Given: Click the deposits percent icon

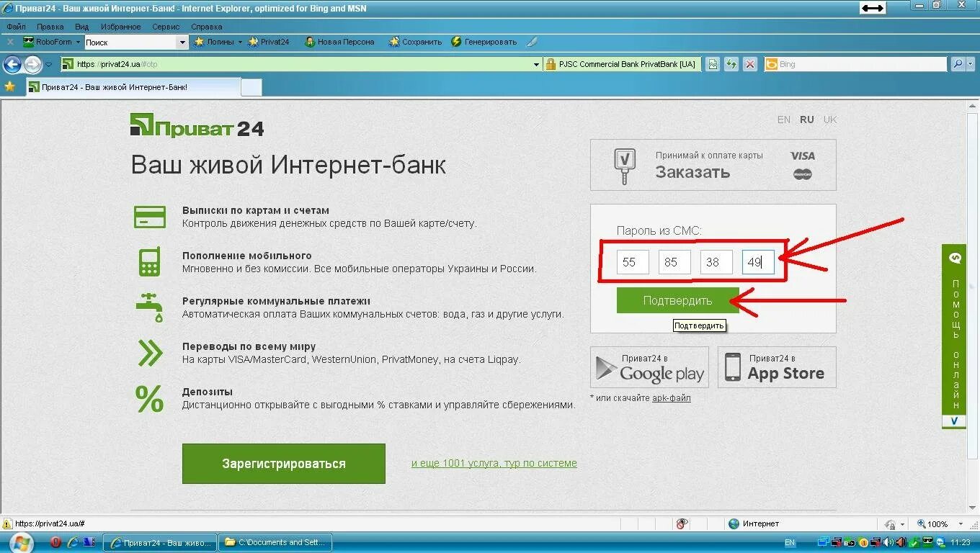Looking at the screenshot, I should pos(150,399).
